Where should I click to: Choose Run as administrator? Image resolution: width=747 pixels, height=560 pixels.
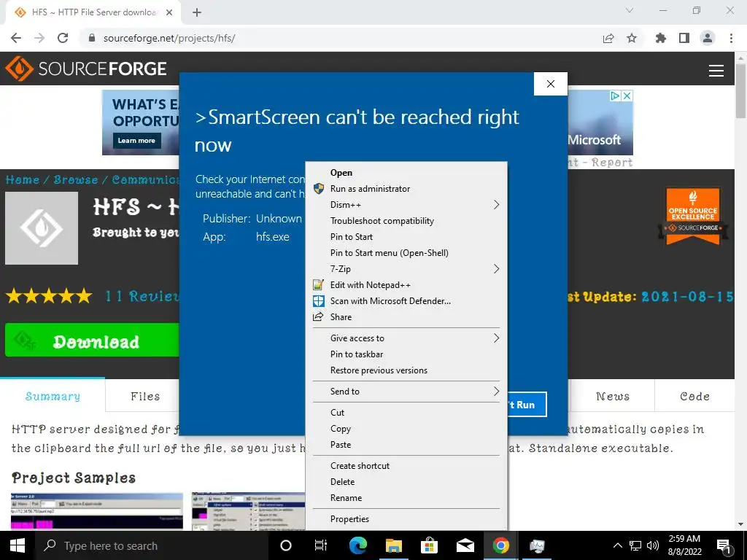pyautogui.click(x=406, y=189)
